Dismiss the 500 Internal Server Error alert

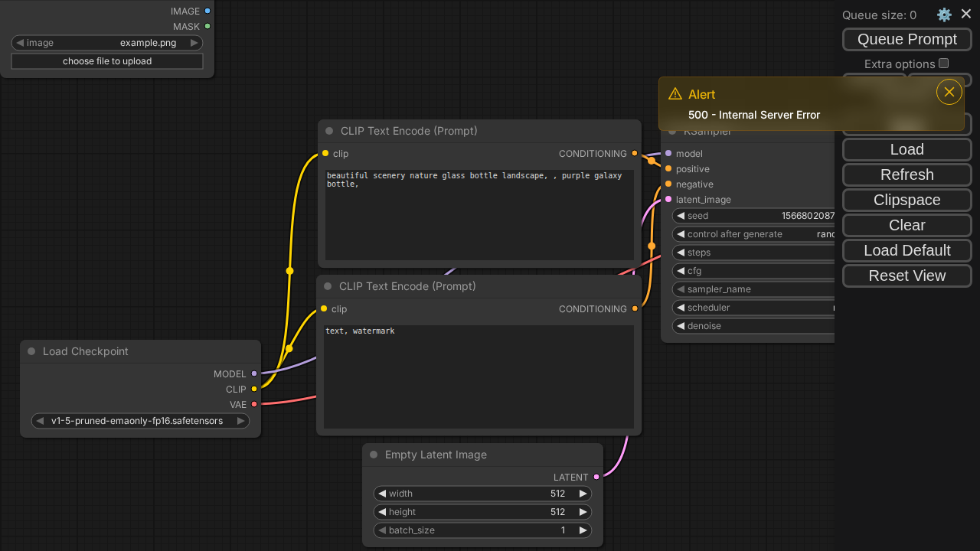point(949,93)
